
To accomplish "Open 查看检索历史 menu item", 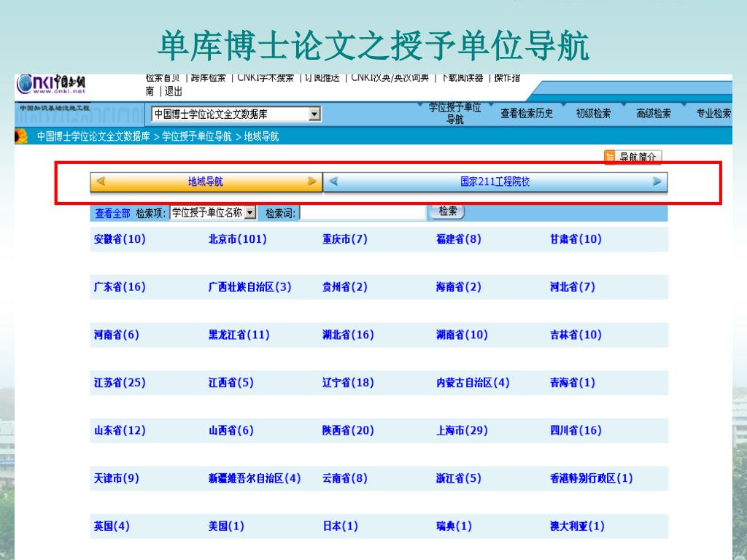I will tap(527, 113).
